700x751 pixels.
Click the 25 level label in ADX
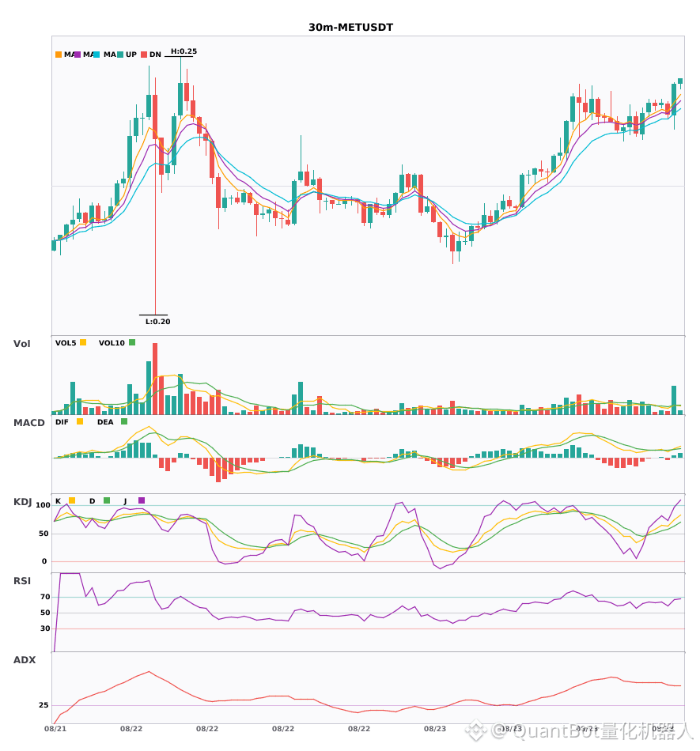click(44, 705)
